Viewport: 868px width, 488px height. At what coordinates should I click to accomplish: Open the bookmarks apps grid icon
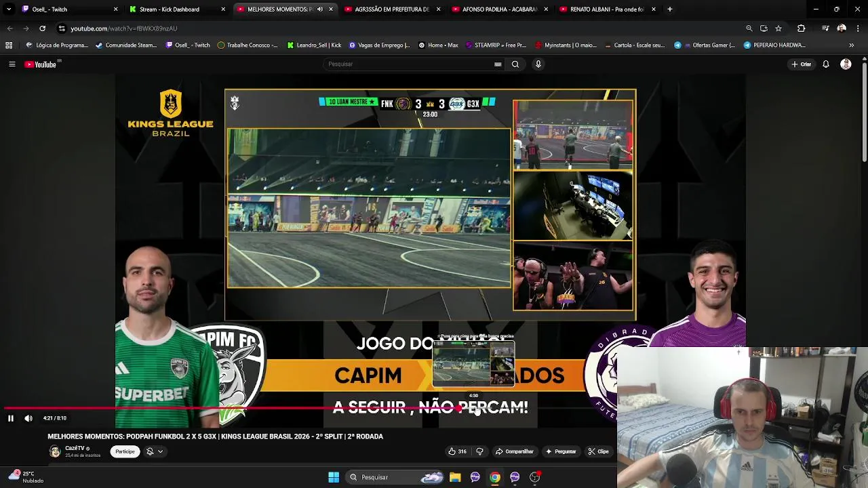[x=9, y=45]
